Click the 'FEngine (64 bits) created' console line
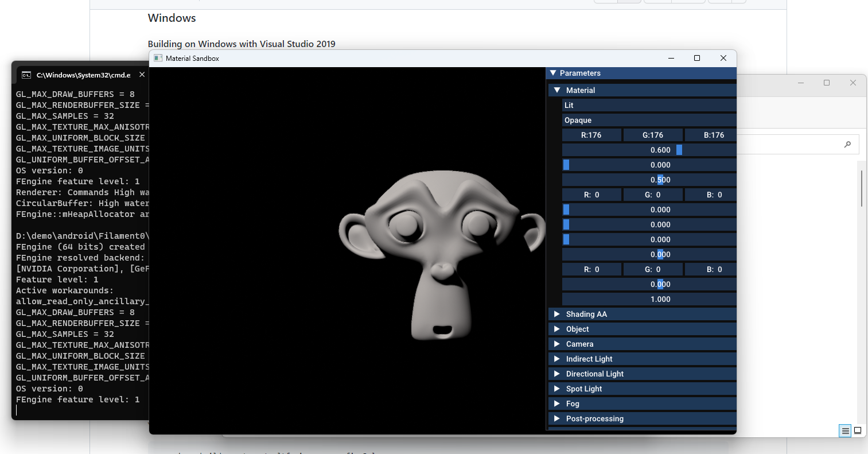The height and width of the screenshot is (454, 868). click(80, 247)
